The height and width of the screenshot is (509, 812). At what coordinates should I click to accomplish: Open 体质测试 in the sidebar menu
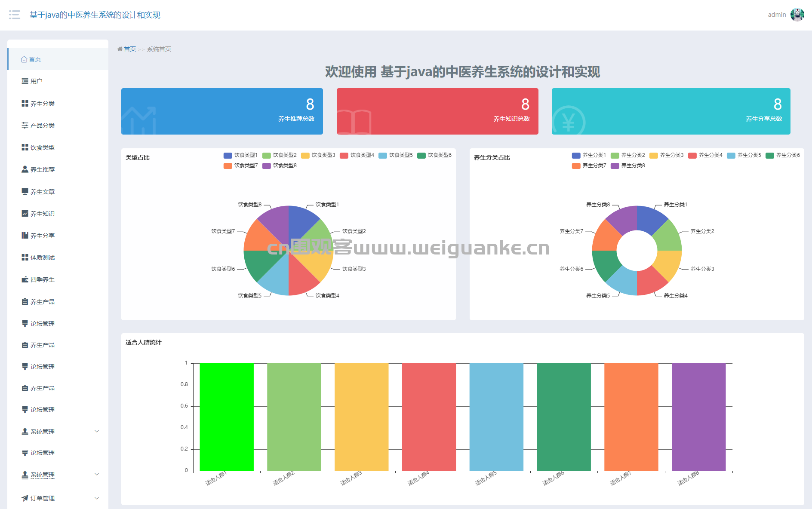(58, 258)
